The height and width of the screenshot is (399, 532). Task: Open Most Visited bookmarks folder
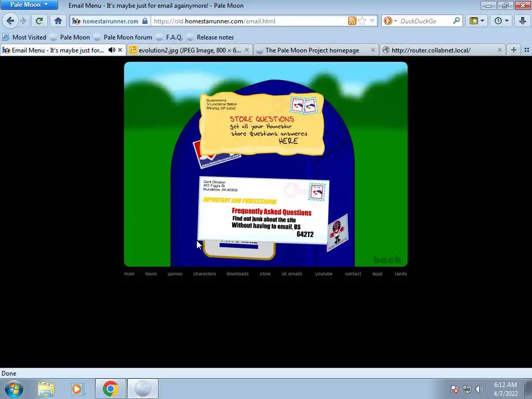coord(24,37)
